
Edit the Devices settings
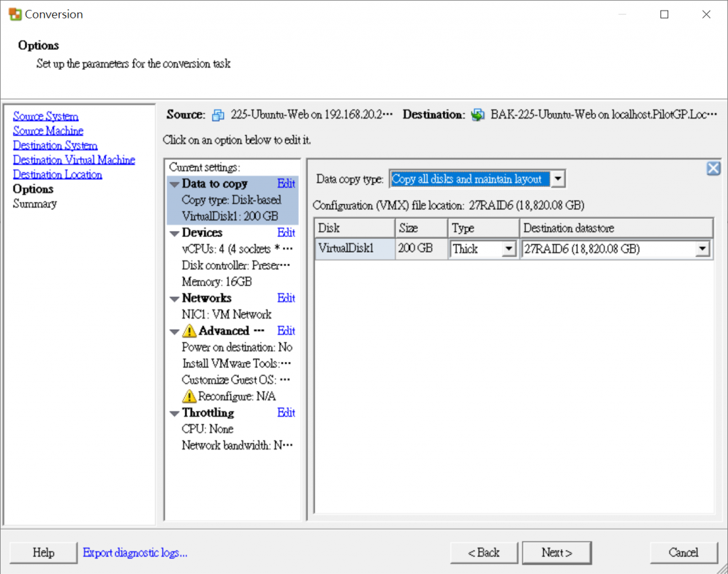286,232
